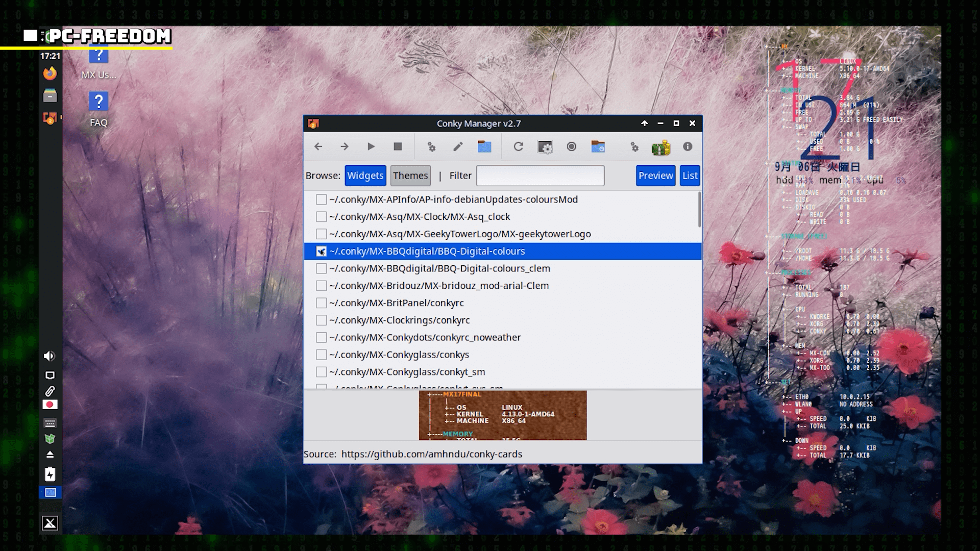Screen dimensions: 980x551
Task: Switch to the Themes browse tab
Action: coord(410,176)
